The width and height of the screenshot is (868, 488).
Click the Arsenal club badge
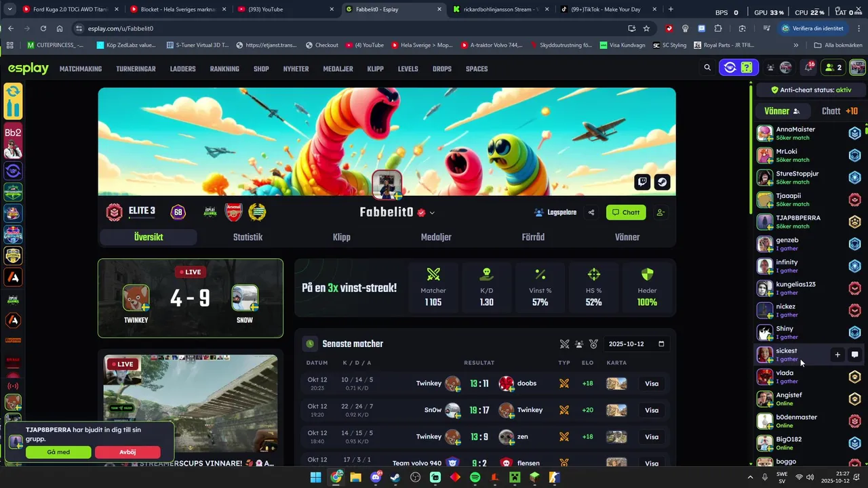(233, 212)
